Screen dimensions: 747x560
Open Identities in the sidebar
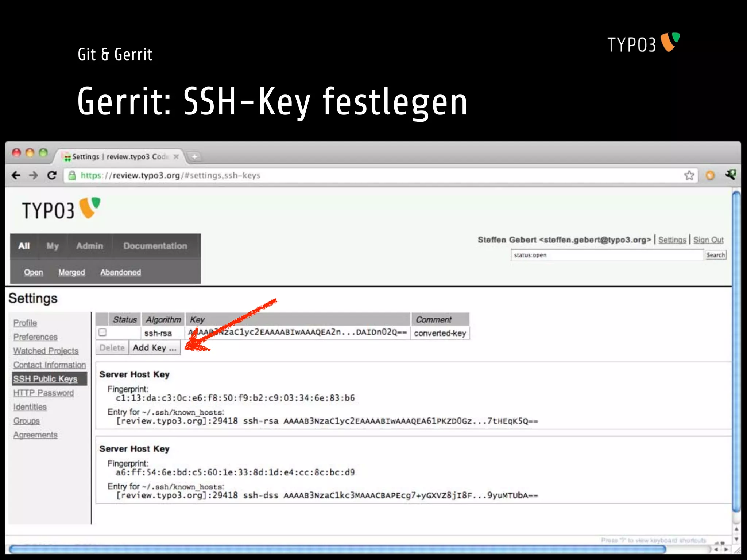click(30, 407)
